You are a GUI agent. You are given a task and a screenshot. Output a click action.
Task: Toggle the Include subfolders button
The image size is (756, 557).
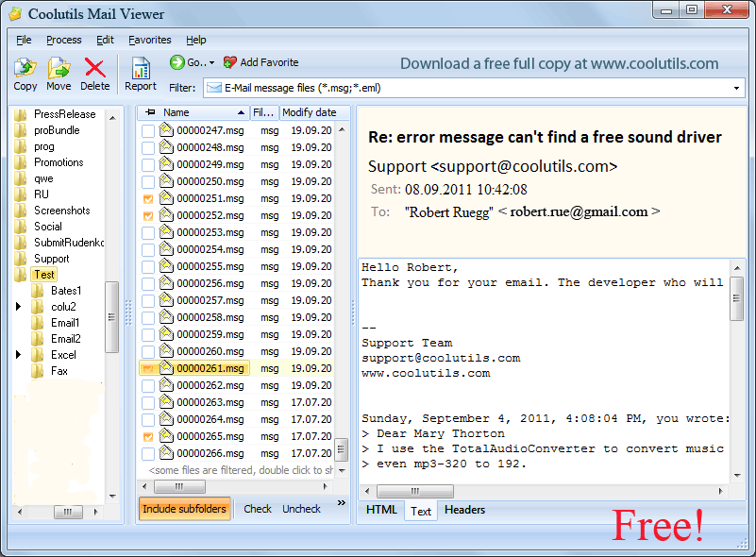(x=185, y=509)
